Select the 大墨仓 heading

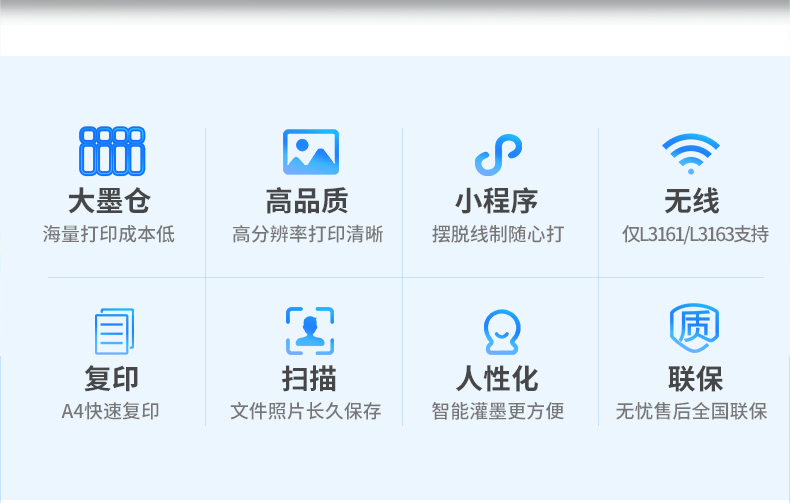click(x=109, y=201)
